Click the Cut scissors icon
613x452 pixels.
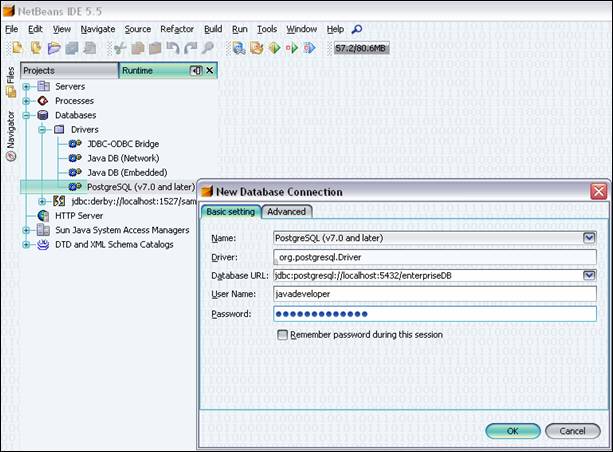click(119, 48)
